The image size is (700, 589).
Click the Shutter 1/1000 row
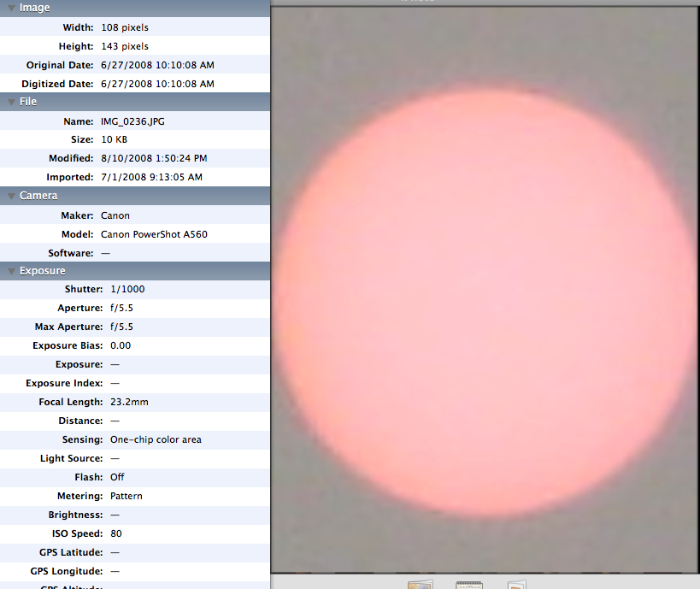click(134, 289)
